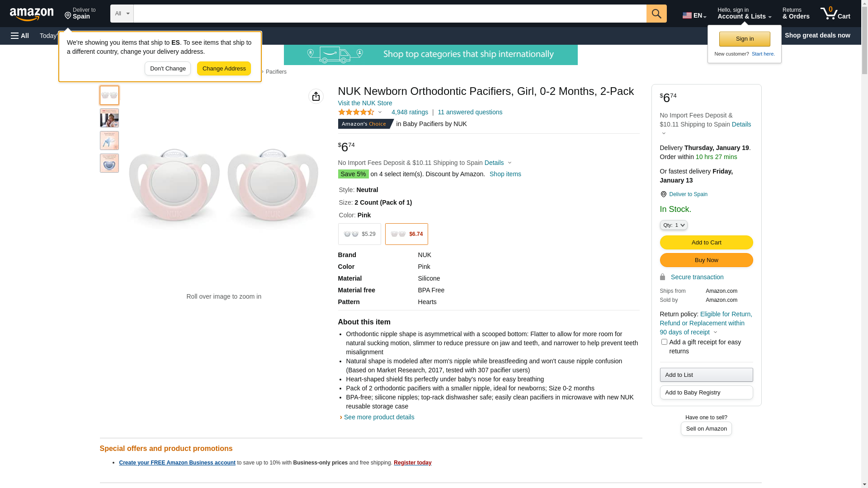Open Returns & Orders

pyautogui.click(x=796, y=14)
